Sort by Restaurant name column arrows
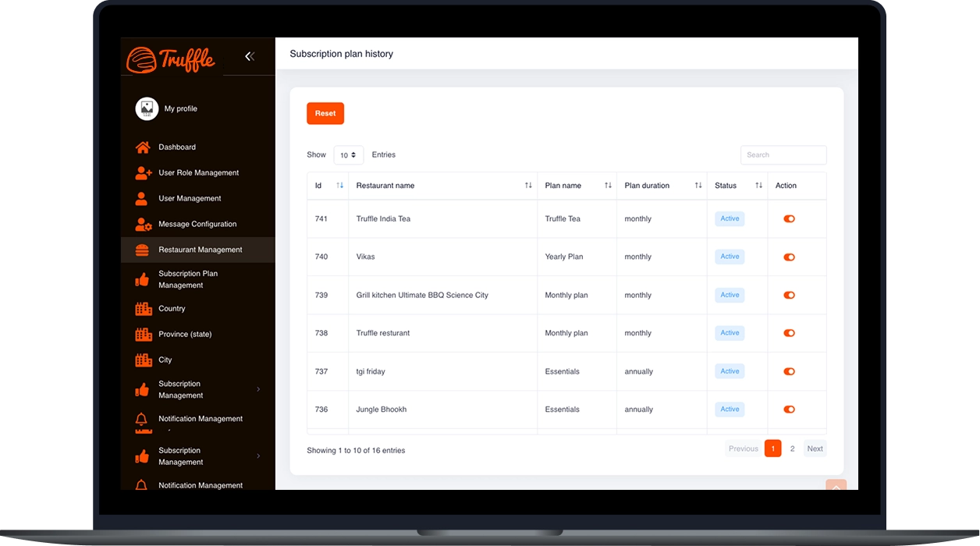The width and height of the screenshot is (980, 546). pos(528,186)
